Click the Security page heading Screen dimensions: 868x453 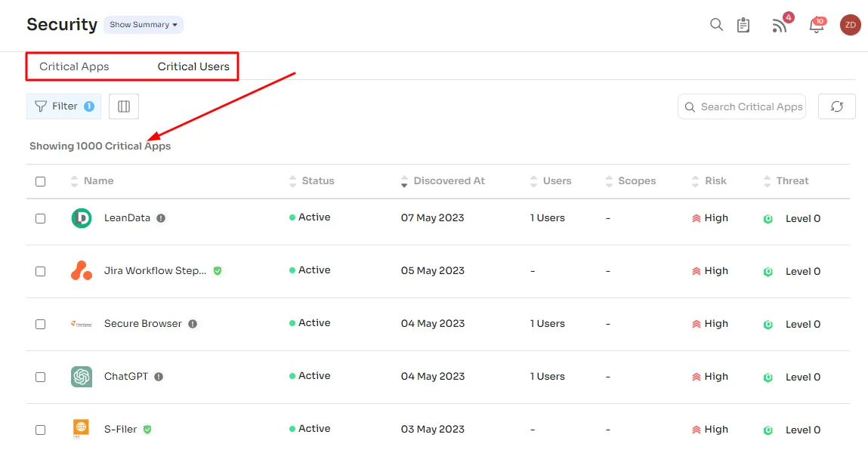click(x=62, y=24)
